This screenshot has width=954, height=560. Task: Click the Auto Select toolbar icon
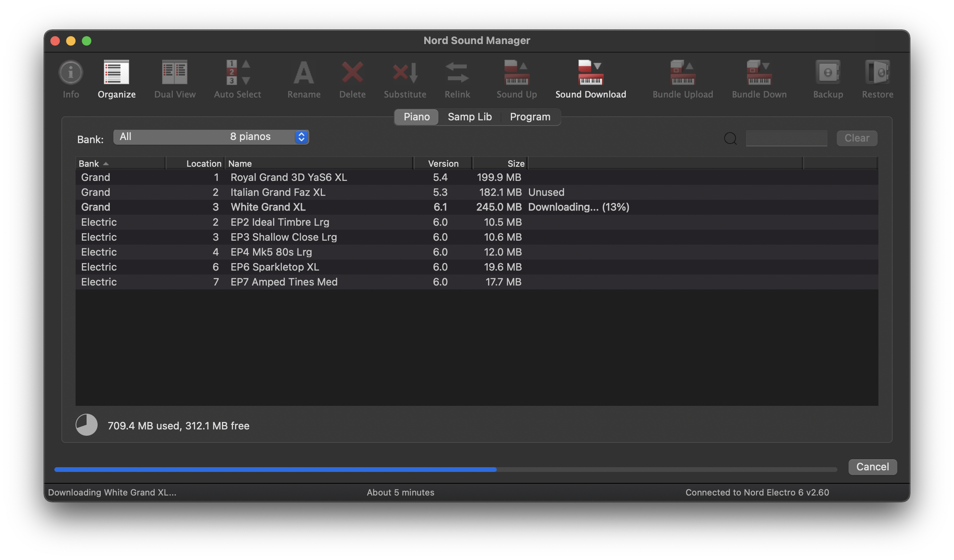pyautogui.click(x=237, y=73)
